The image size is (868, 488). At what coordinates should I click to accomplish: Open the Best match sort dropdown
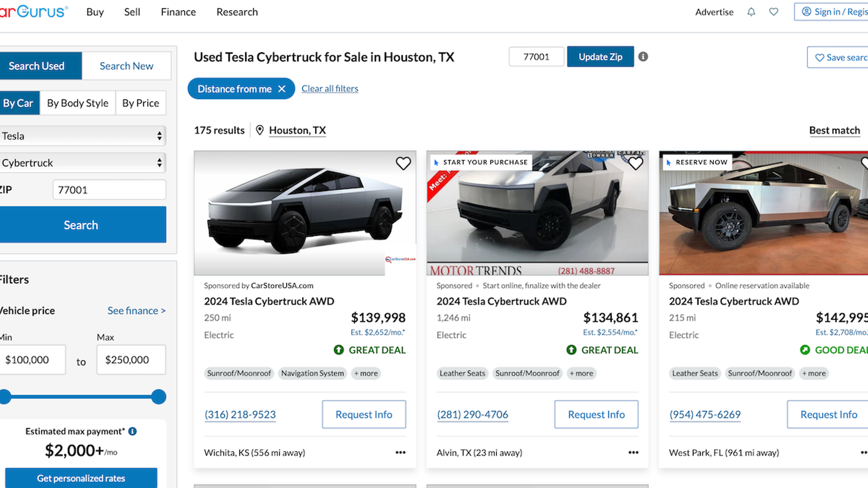click(835, 131)
